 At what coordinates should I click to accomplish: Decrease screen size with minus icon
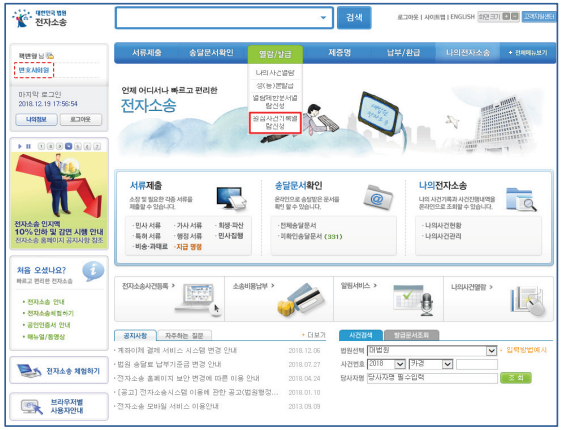pos(515,16)
